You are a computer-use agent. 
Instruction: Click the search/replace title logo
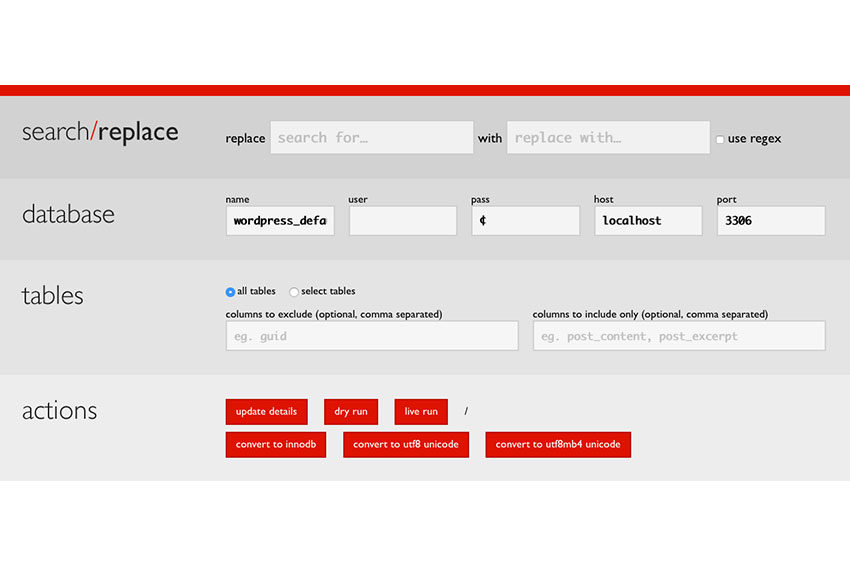[100, 132]
